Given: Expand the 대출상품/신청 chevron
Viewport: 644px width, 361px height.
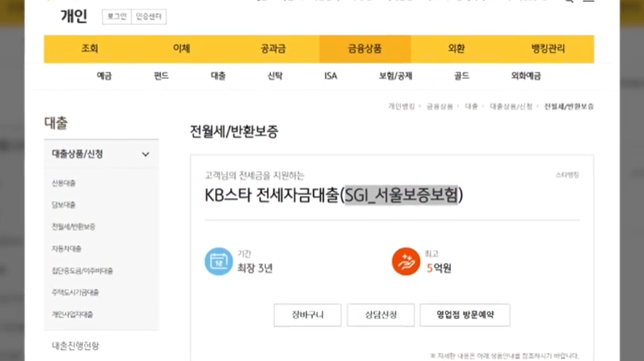Looking at the screenshot, I should click(145, 155).
